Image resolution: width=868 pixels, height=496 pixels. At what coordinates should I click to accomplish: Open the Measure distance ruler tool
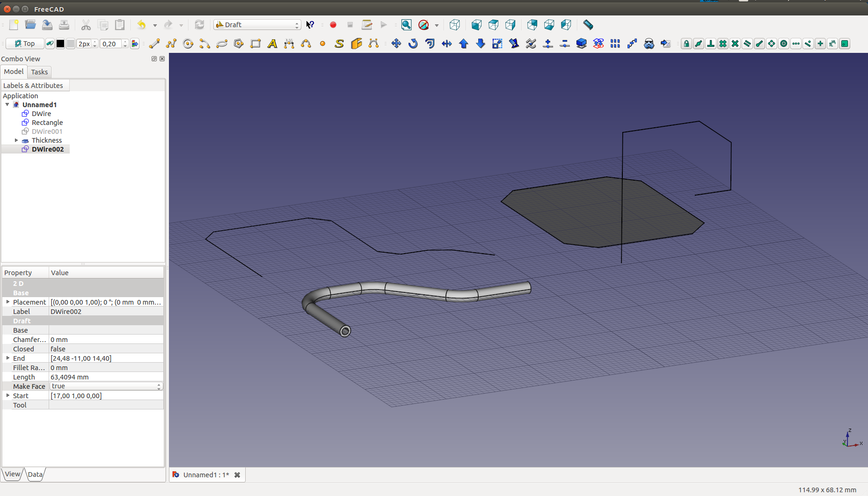[x=588, y=25]
